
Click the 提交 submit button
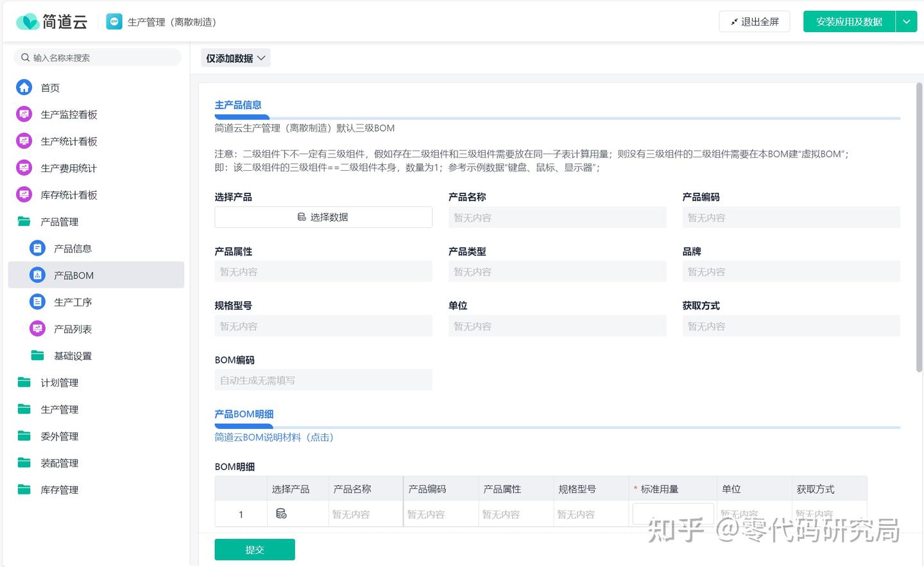click(255, 550)
